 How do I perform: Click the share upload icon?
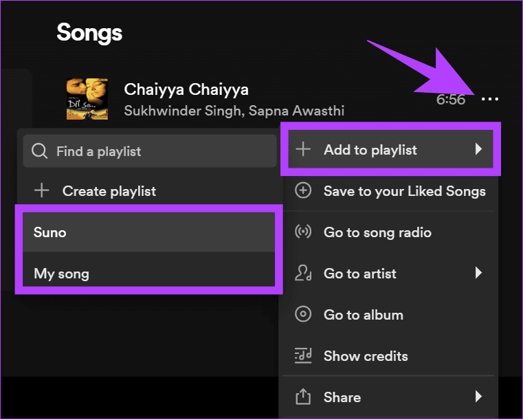pyautogui.click(x=303, y=397)
